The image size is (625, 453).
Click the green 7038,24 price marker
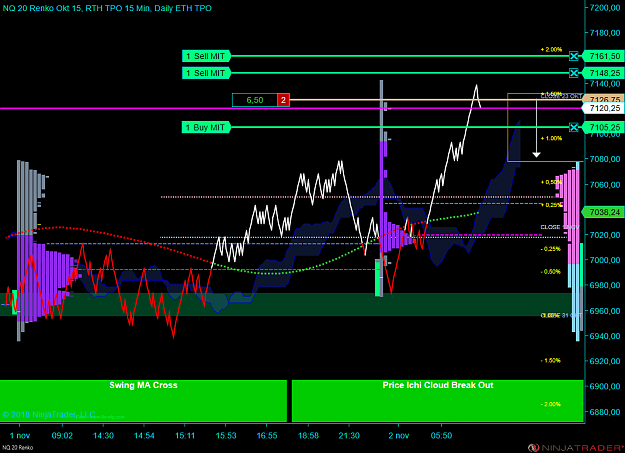point(603,212)
